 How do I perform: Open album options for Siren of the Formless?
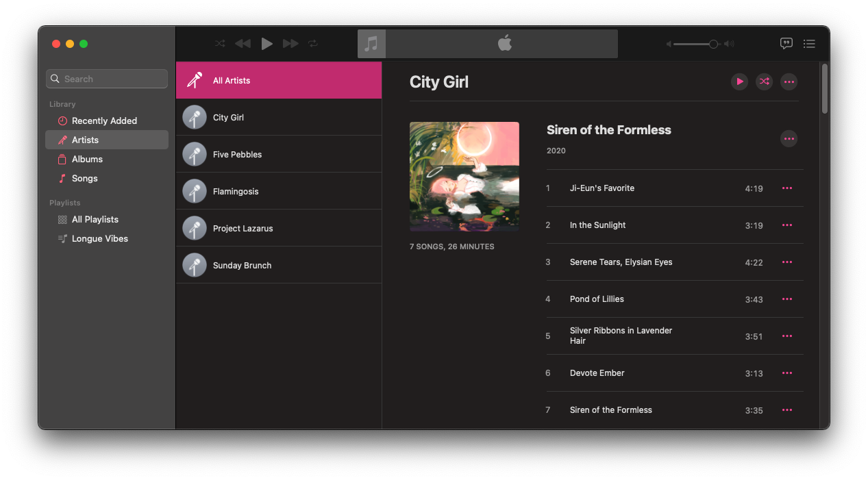789,138
